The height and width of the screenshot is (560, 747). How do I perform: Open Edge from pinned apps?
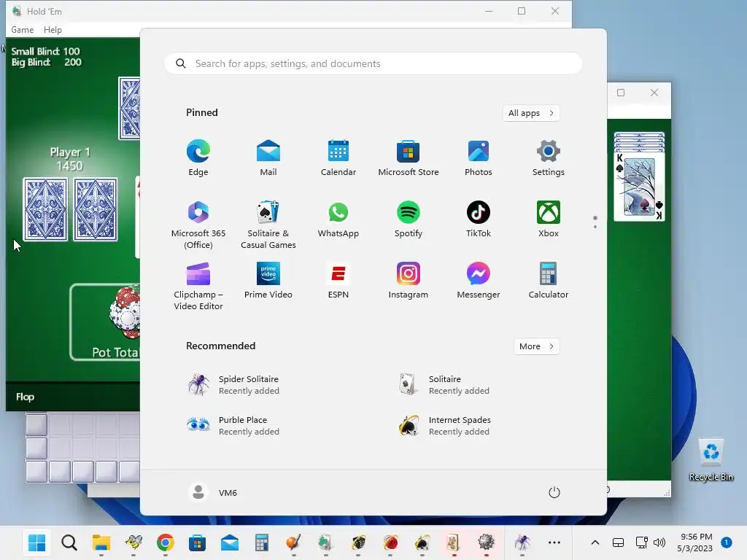198,158
